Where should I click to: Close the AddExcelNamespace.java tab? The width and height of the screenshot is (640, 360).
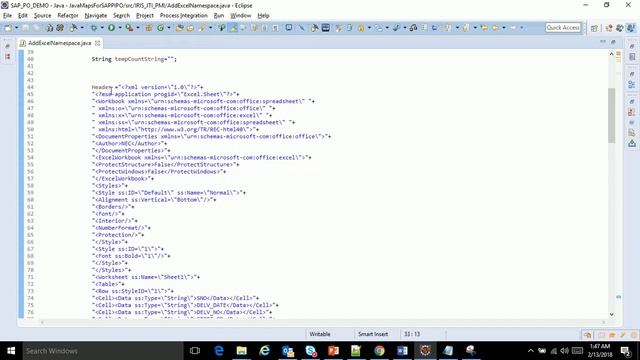(x=98, y=43)
